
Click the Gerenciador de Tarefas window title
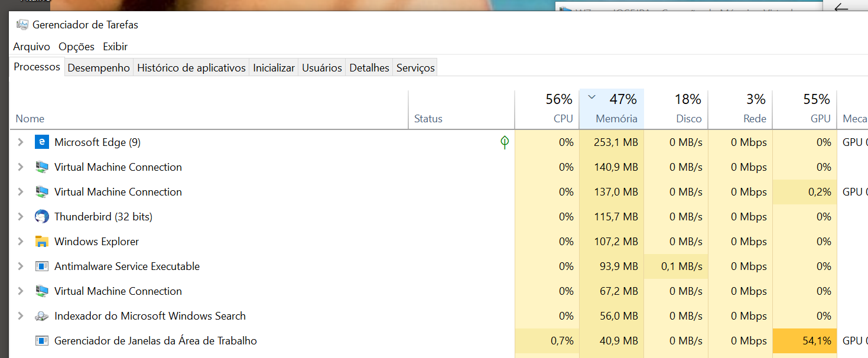point(85,25)
